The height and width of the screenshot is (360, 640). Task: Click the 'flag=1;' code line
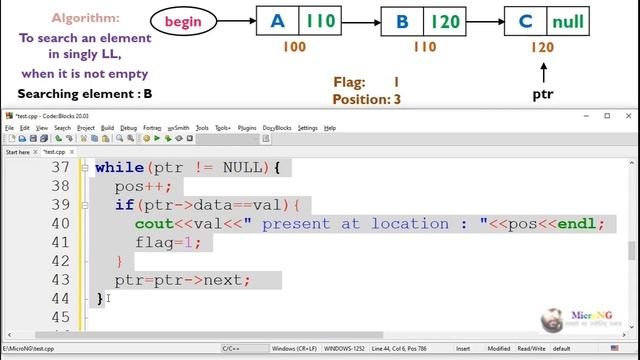pyautogui.click(x=168, y=243)
